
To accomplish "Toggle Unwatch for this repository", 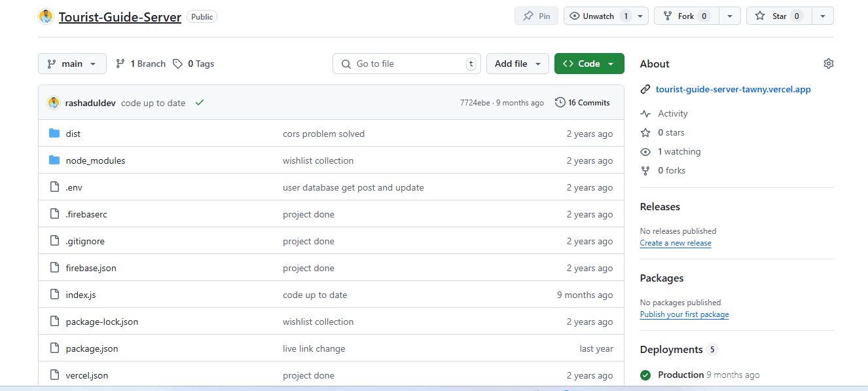I will pos(599,16).
